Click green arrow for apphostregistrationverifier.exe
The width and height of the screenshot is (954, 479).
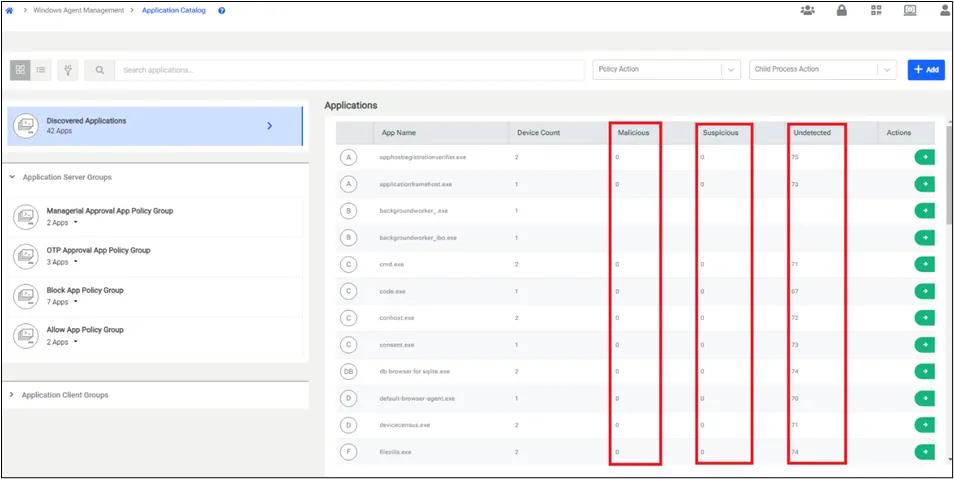pyautogui.click(x=925, y=157)
